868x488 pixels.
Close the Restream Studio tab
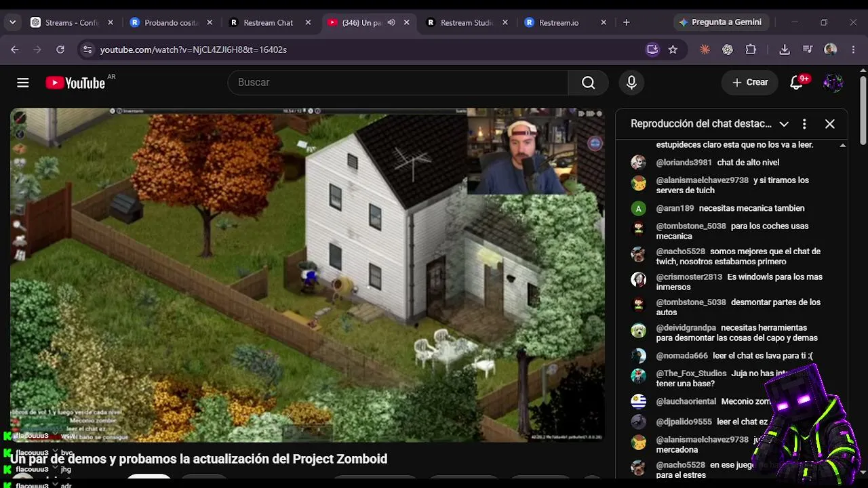tap(505, 22)
